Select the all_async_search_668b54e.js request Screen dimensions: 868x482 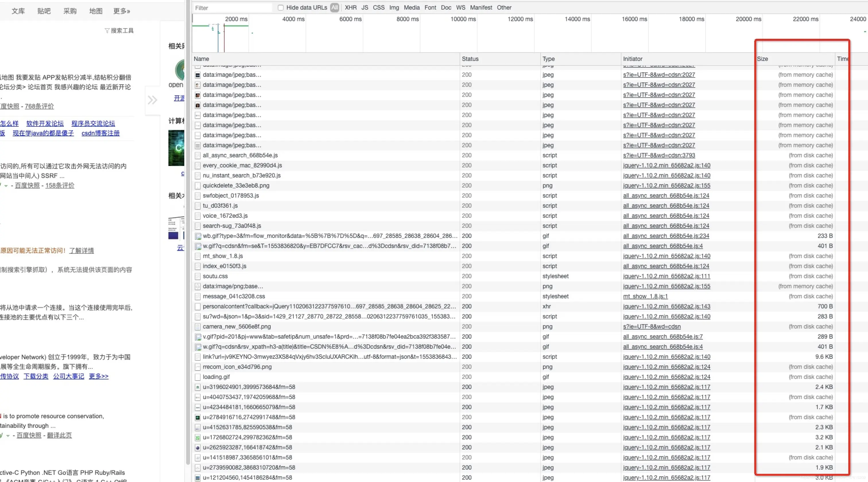tap(240, 155)
